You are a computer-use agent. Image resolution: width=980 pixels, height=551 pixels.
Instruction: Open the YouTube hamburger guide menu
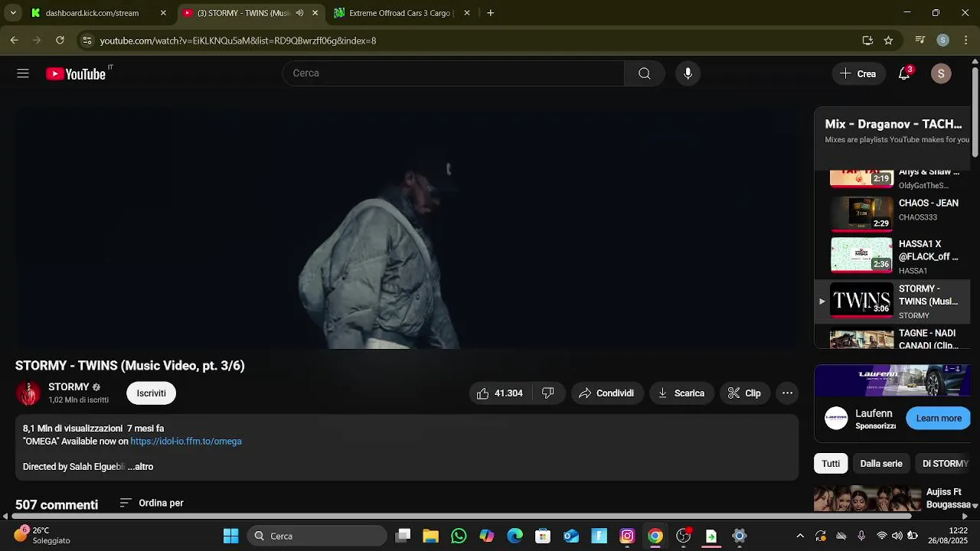(23, 73)
